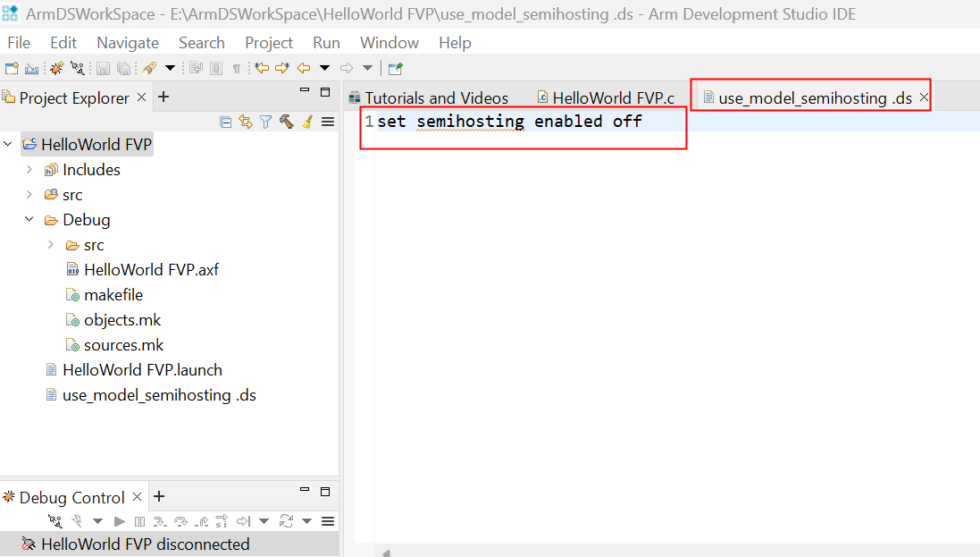Open the back history dropdown arrow
The image size is (980, 557).
click(324, 68)
